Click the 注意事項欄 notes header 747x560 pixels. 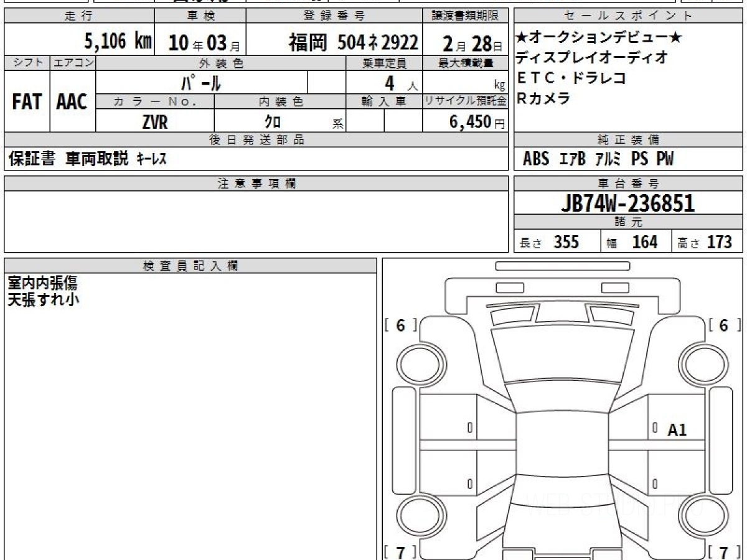[x=256, y=184]
